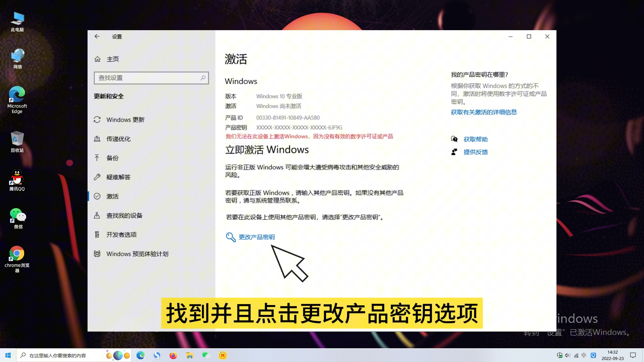This screenshot has height=362, width=644.
Task: Click the 查找设置 search box
Action: tap(151, 78)
